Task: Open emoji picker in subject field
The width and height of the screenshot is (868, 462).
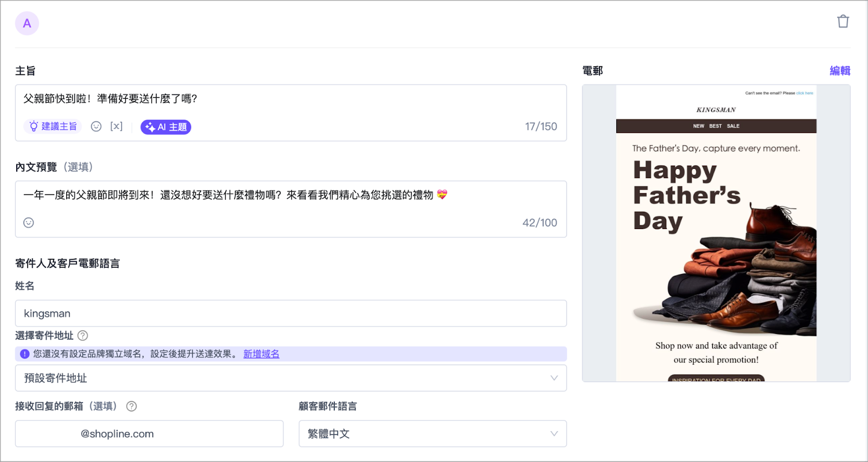Action: (x=96, y=126)
